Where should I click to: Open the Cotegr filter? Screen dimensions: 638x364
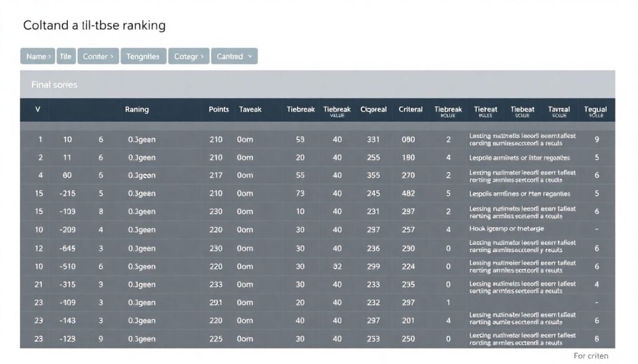189,57
